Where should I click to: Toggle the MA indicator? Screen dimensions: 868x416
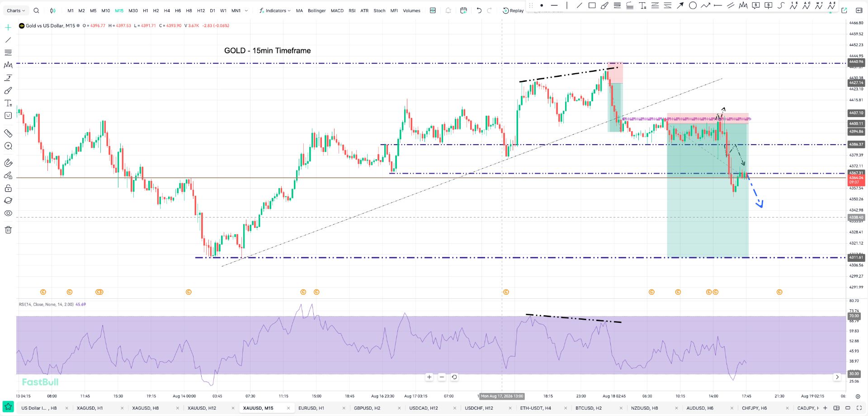pyautogui.click(x=299, y=10)
